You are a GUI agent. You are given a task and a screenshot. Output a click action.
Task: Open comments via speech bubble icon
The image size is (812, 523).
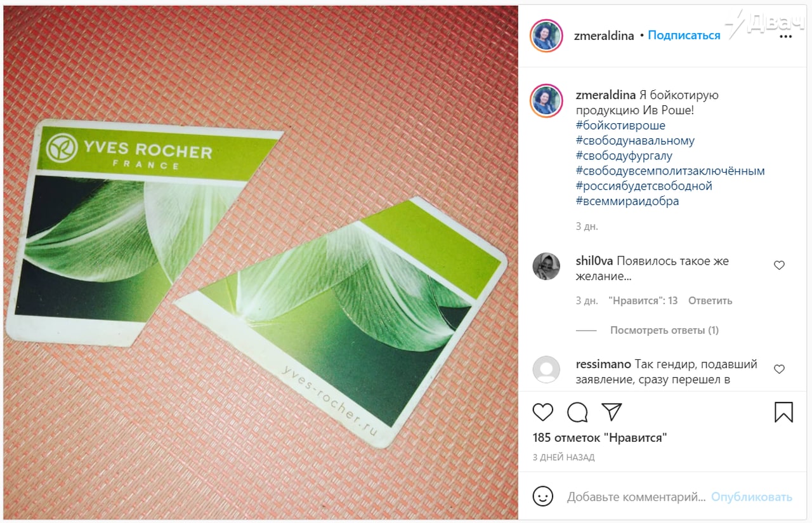577,413
